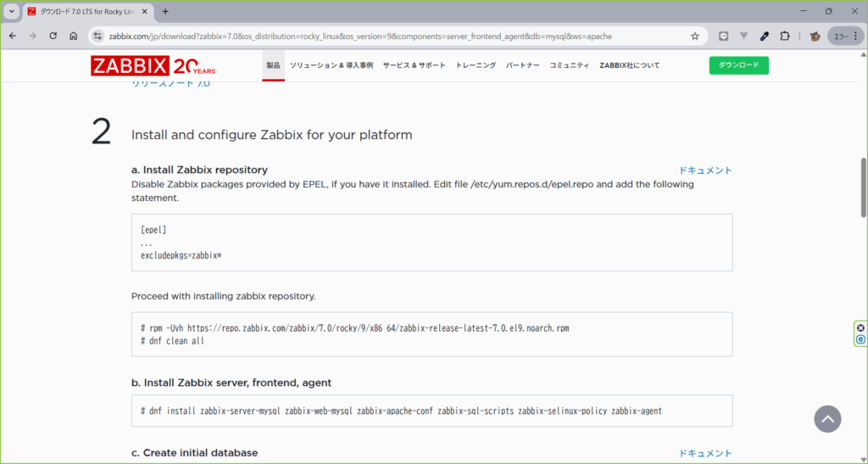The height and width of the screenshot is (464, 868).
Task: Click the excludepkgs=zabbix* code line
Action: 181,256
